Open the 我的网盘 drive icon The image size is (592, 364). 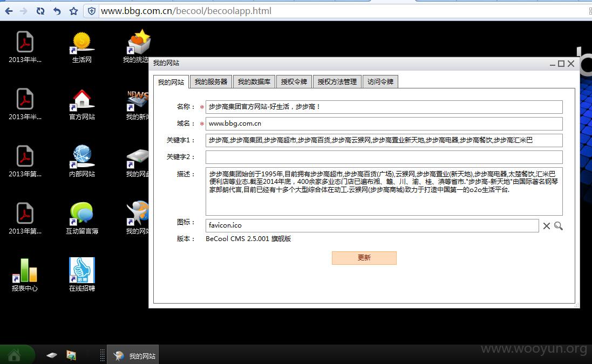click(x=138, y=159)
